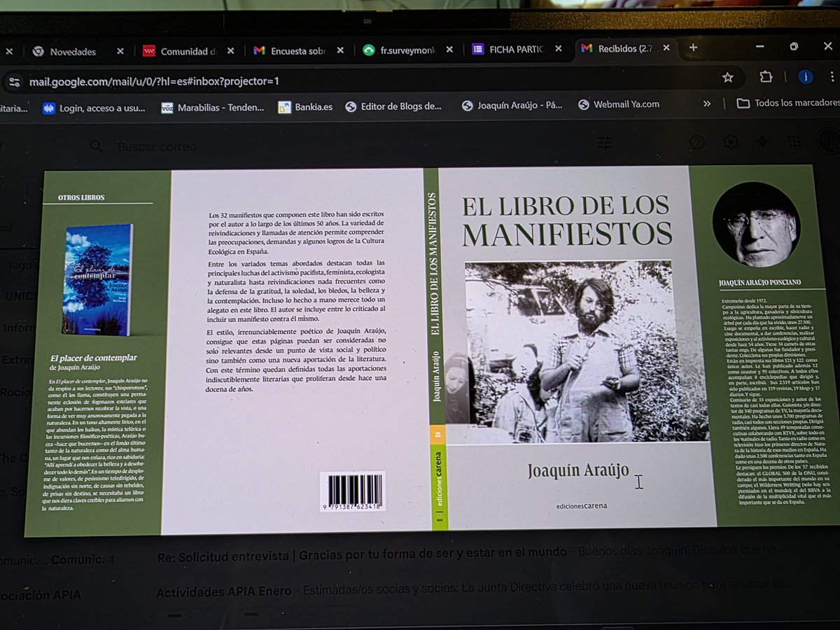
Task: Open Gmail help question mark icon
Action: coord(697,141)
